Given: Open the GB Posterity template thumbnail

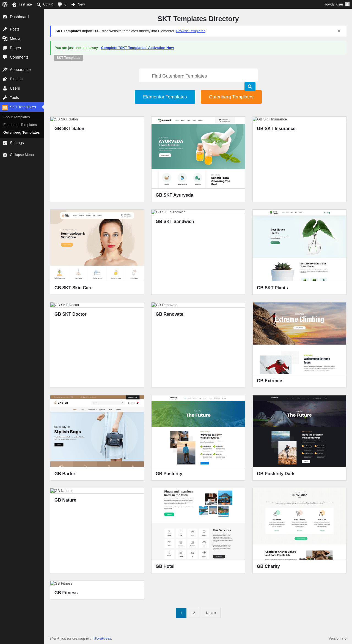Looking at the screenshot, I should 198,431.
